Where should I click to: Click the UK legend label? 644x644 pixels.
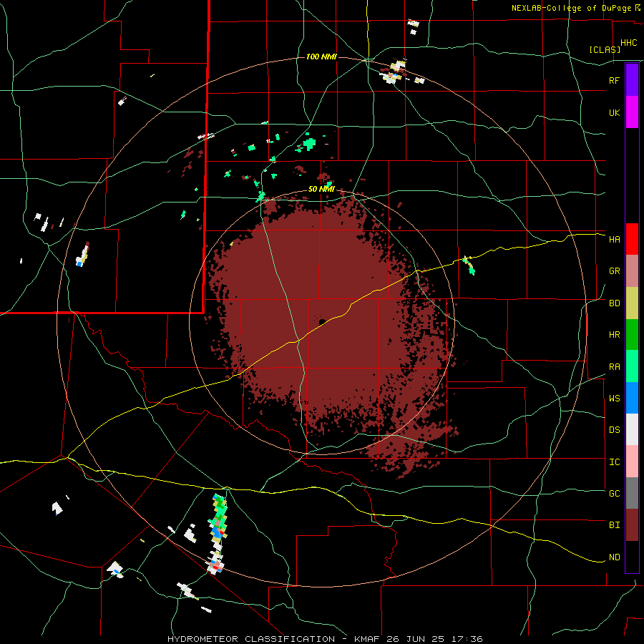pos(614,112)
